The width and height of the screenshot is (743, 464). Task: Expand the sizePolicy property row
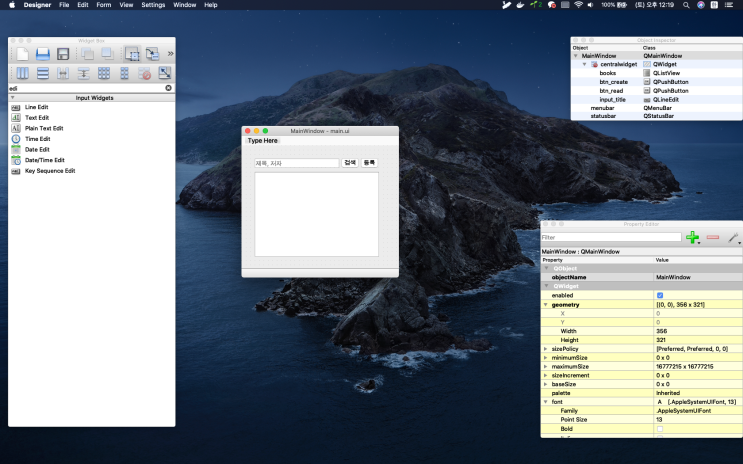point(545,349)
